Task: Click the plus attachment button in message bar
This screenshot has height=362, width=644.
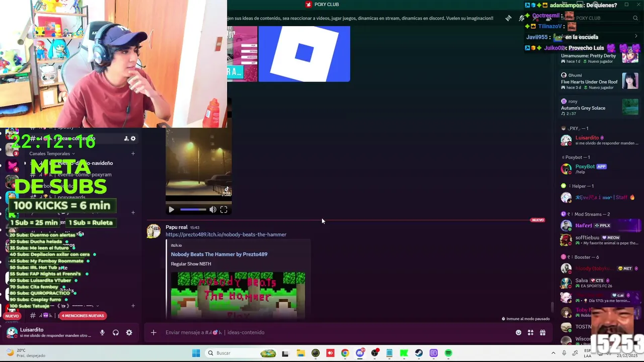Action: pyautogui.click(x=153, y=332)
